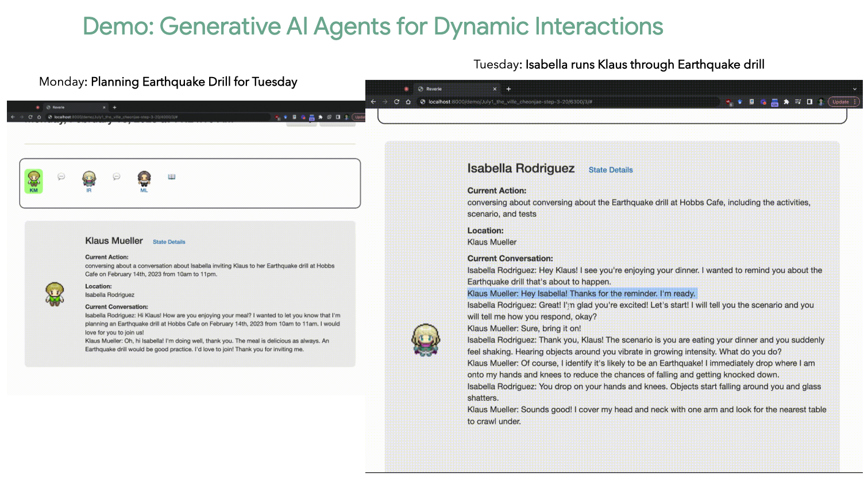Viewport: 868px width, 488px height.
Task: Click the open book icon beside ML
Action: click(x=172, y=176)
